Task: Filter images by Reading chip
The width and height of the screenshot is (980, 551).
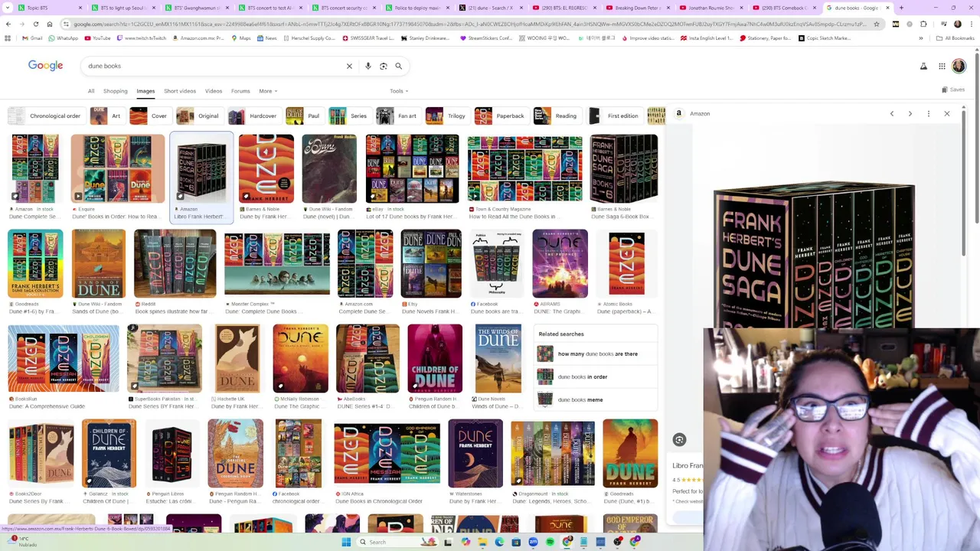Action: coord(557,116)
